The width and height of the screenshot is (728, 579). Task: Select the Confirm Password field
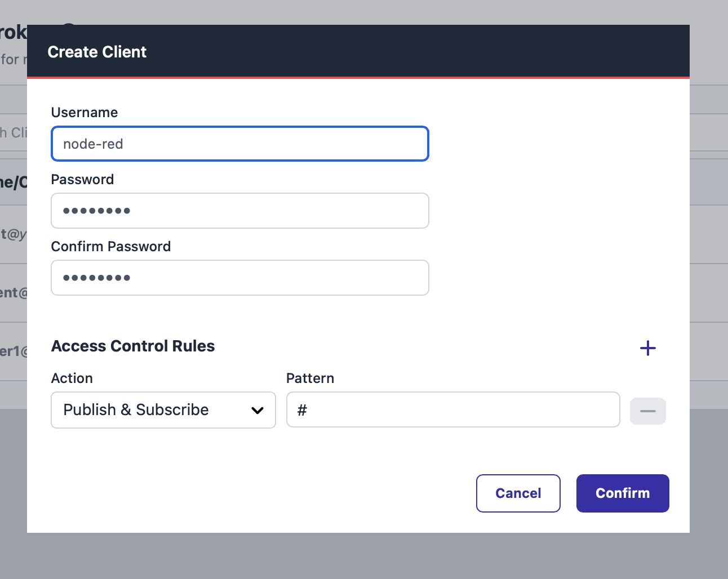point(239,278)
